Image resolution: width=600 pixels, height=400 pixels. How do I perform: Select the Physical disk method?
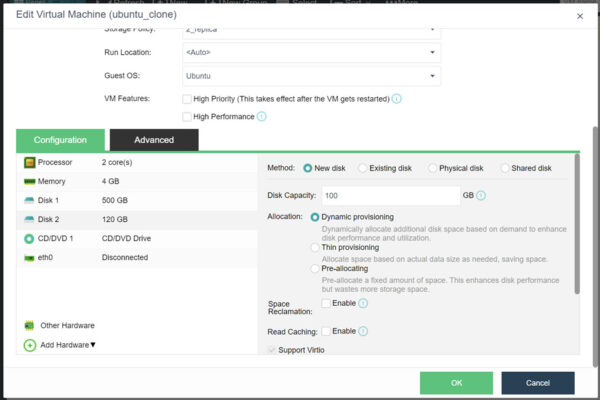pyautogui.click(x=432, y=168)
